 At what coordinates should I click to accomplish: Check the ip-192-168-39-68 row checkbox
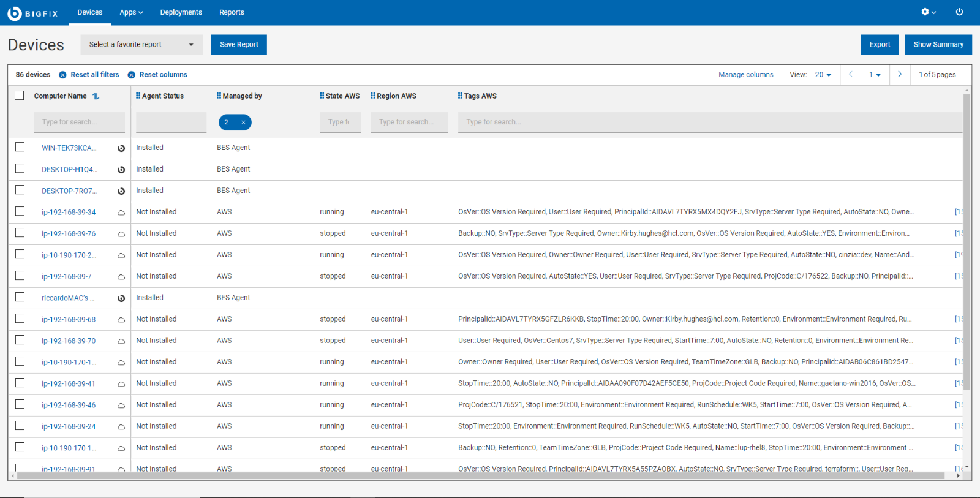click(20, 319)
